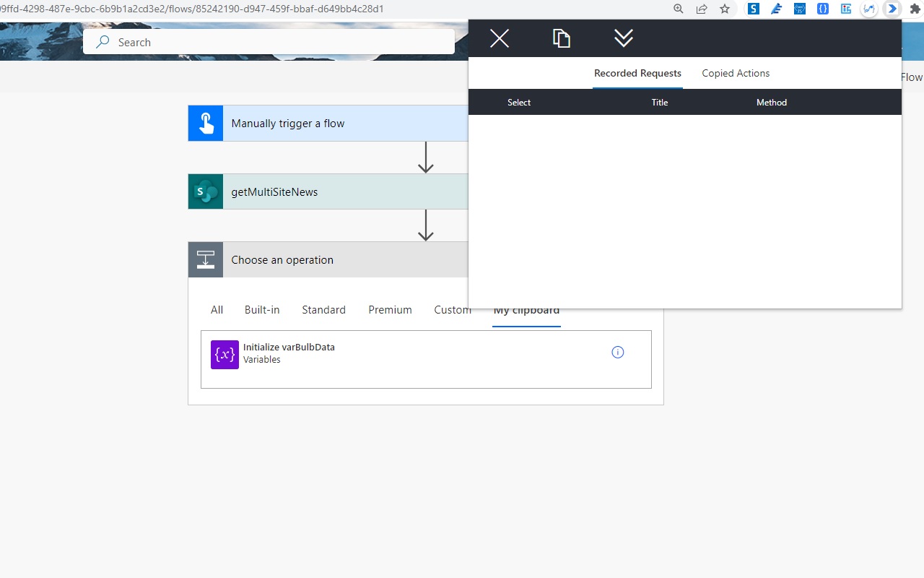Close the recorded requests panel with the X icon
Viewport: 924px width, 578px height.
(500, 38)
